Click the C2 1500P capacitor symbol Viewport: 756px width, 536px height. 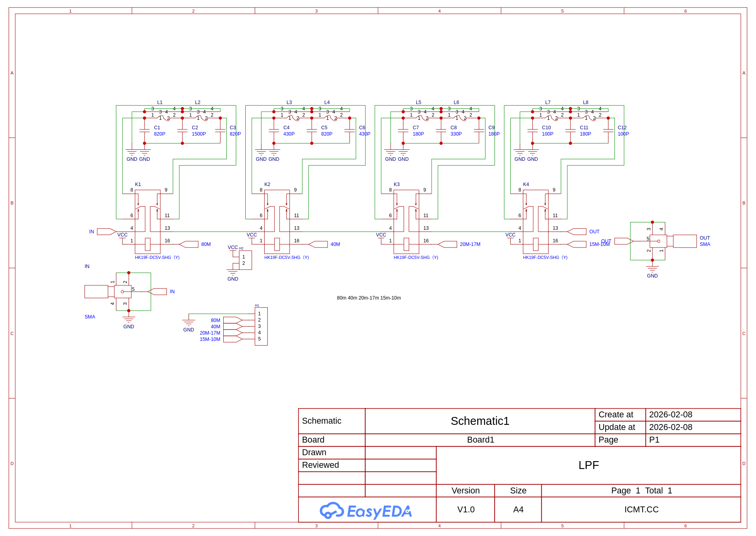point(182,130)
